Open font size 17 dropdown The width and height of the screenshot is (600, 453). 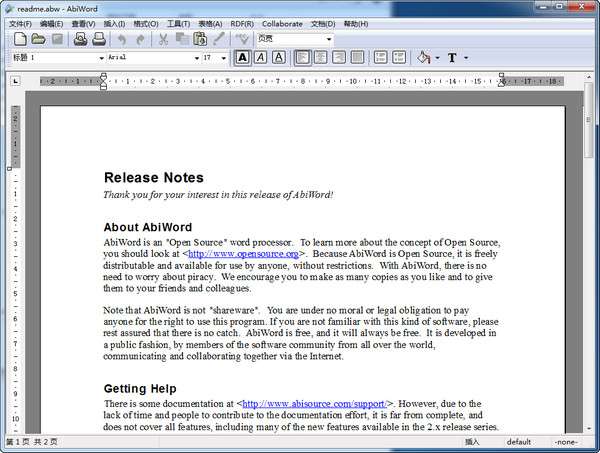click(224, 58)
